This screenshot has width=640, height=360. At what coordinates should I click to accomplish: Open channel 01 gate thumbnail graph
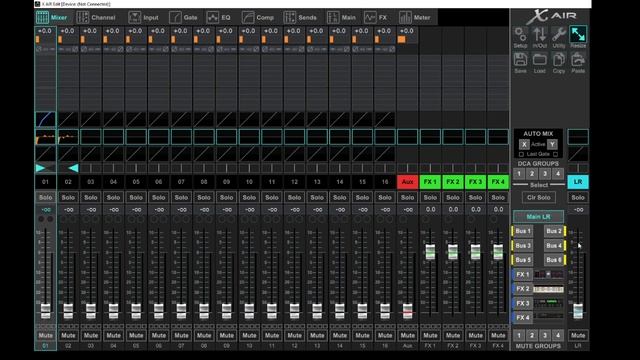pos(45,120)
